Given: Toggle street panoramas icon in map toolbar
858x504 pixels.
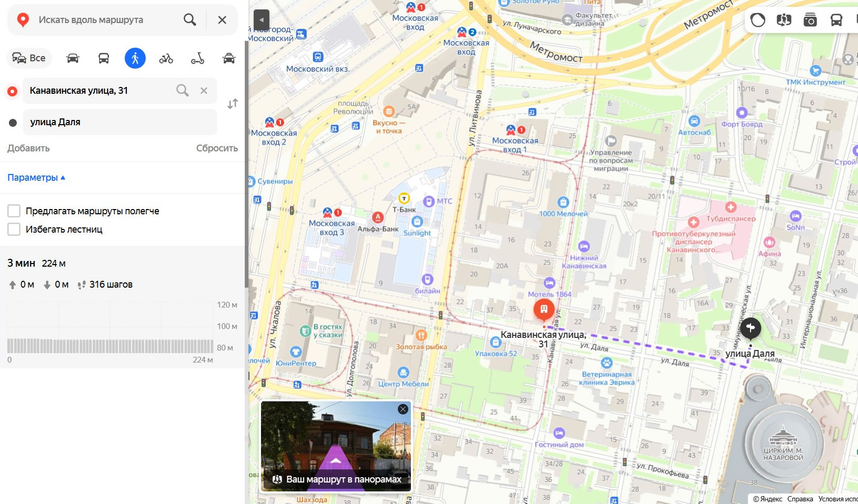Looking at the screenshot, I should coord(784,20).
